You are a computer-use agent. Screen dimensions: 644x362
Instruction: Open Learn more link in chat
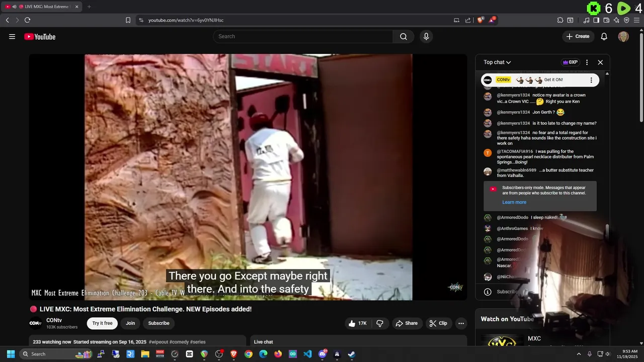click(514, 202)
